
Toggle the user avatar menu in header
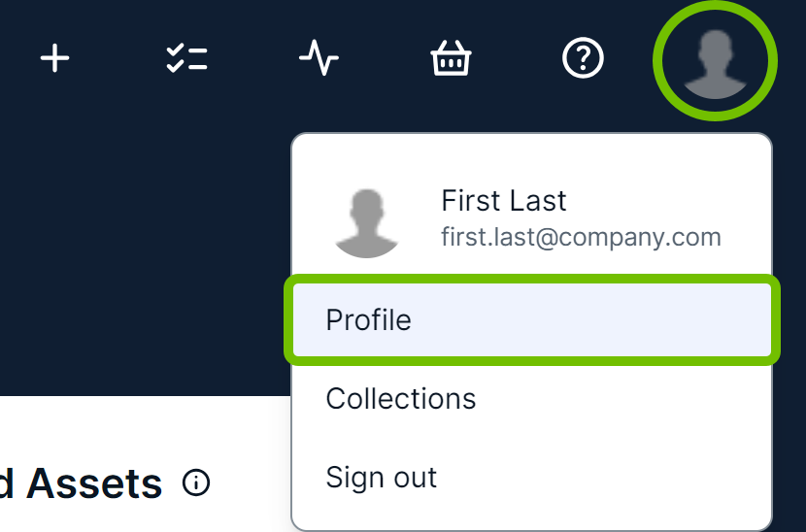tap(715, 61)
